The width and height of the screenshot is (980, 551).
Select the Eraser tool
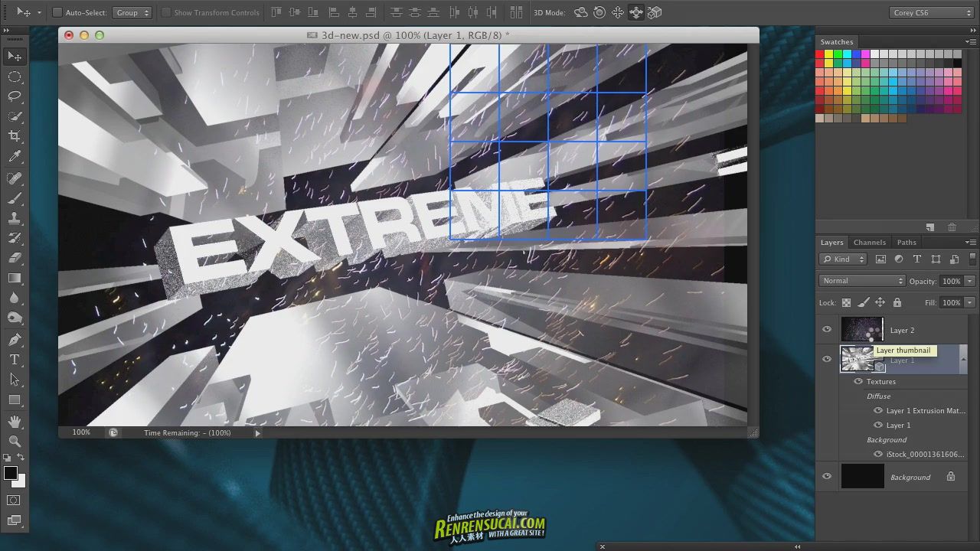pyautogui.click(x=15, y=258)
